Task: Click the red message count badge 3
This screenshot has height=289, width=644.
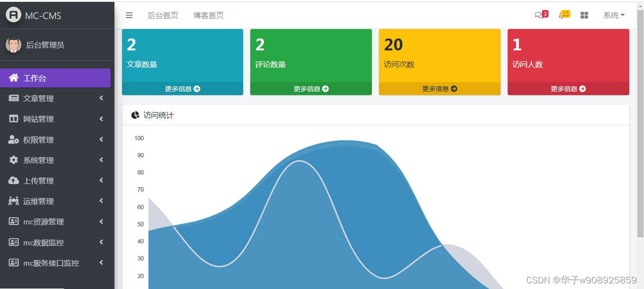Action: [x=545, y=14]
